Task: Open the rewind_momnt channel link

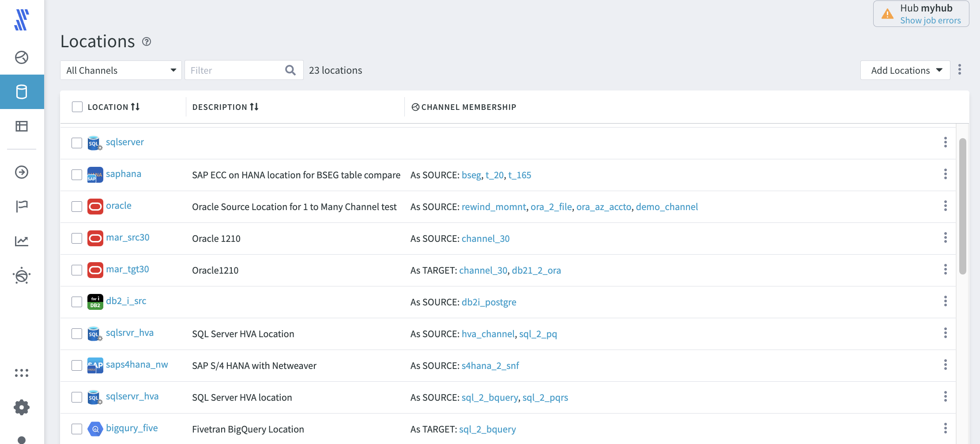Action: [x=494, y=207]
